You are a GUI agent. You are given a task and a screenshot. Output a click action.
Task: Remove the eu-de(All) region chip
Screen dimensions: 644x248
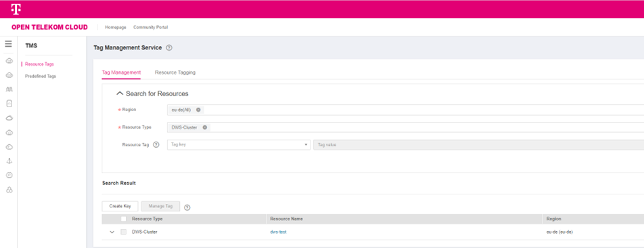198,110
